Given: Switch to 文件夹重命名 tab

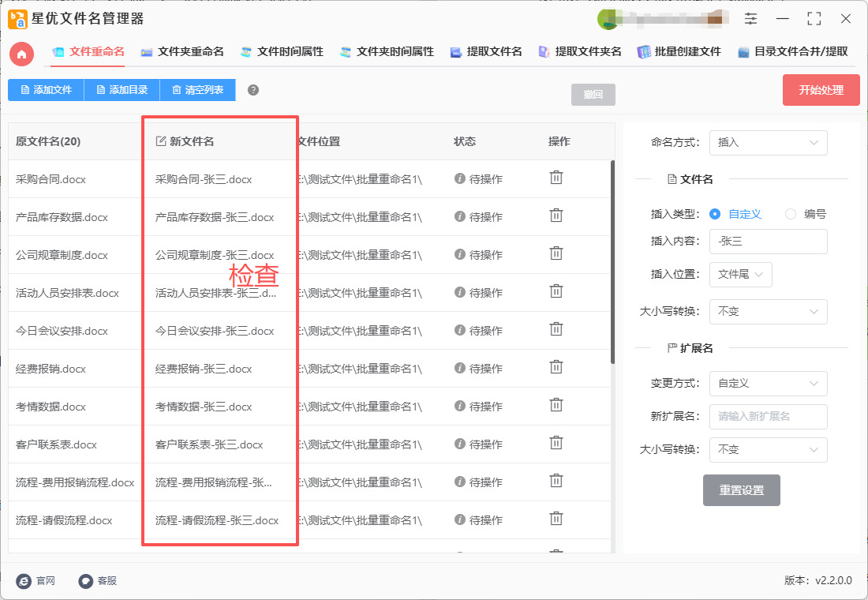Looking at the screenshot, I should point(182,52).
